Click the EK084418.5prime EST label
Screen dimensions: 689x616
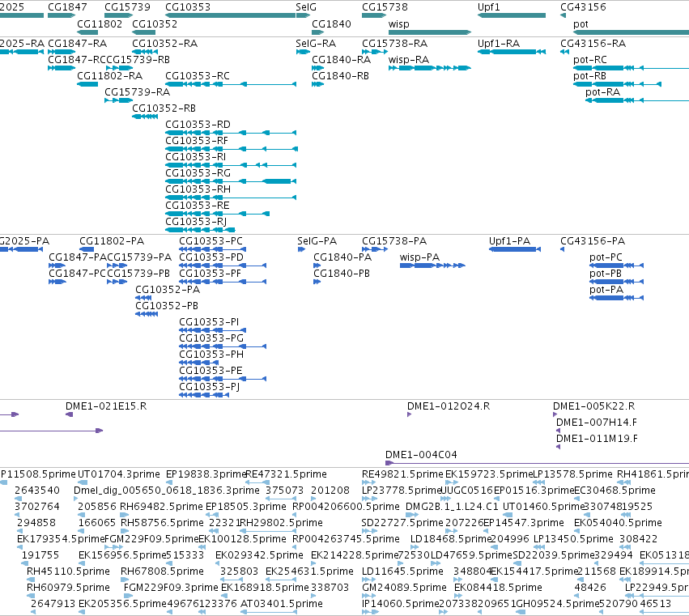[x=498, y=588]
